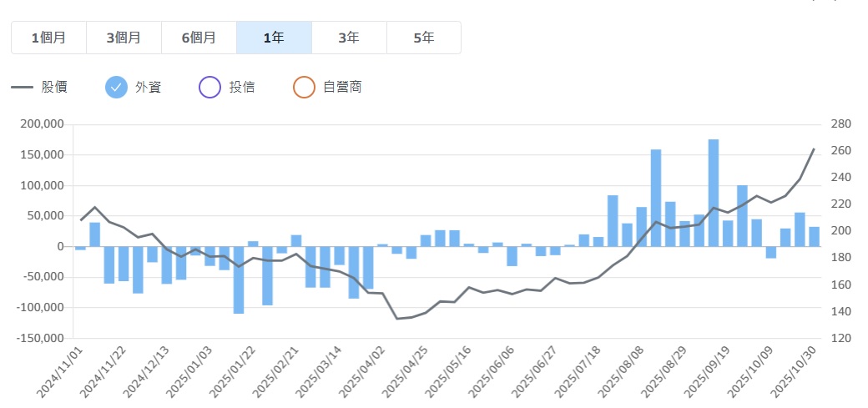This screenshot has width=868, height=408.
Task: Toggle the 股價 legend label
Action: (x=54, y=87)
